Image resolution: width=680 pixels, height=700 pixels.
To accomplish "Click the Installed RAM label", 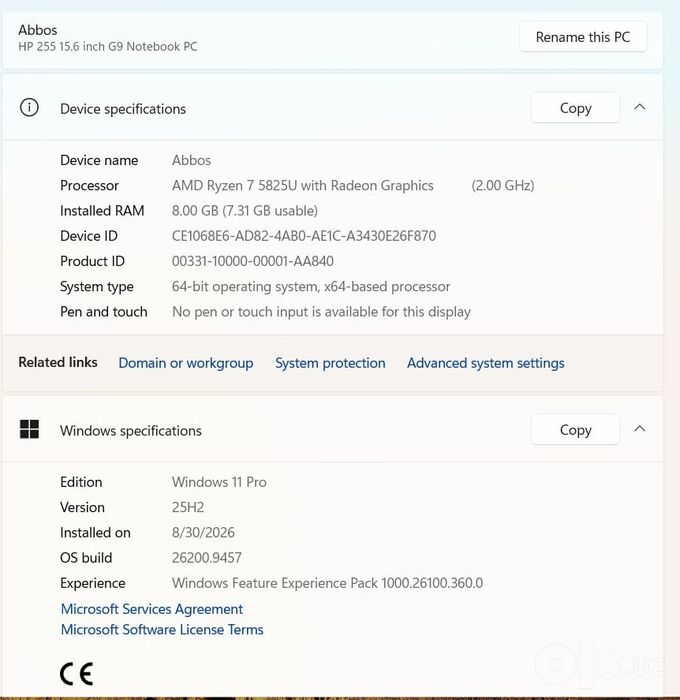I will point(102,211).
